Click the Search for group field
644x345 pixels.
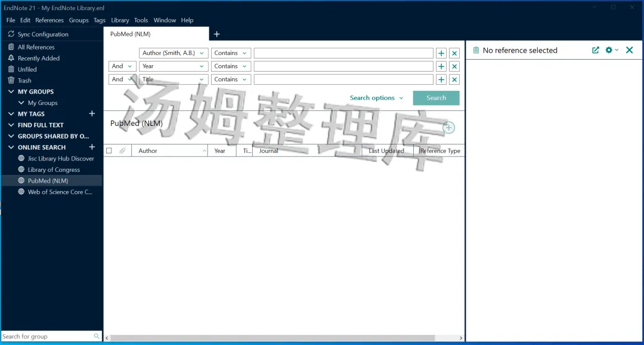47,337
